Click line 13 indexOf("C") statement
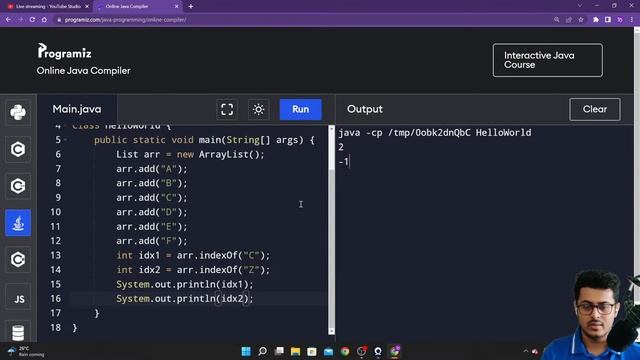640x360 pixels. pos(193,256)
